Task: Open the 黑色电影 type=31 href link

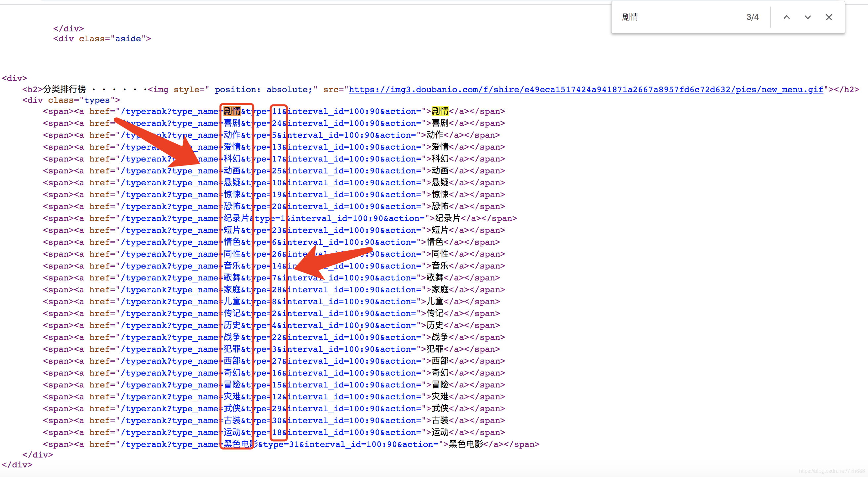Action: pos(280,444)
